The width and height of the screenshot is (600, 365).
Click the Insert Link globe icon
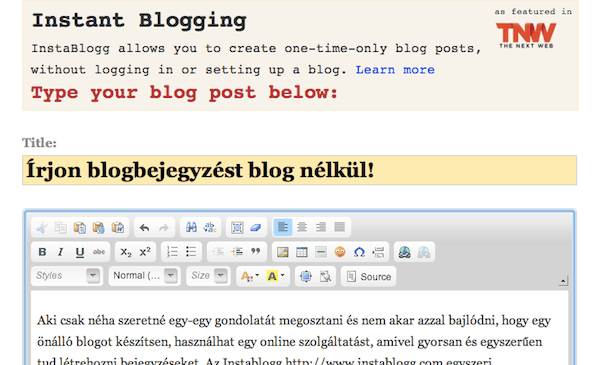tap(405, 252)
